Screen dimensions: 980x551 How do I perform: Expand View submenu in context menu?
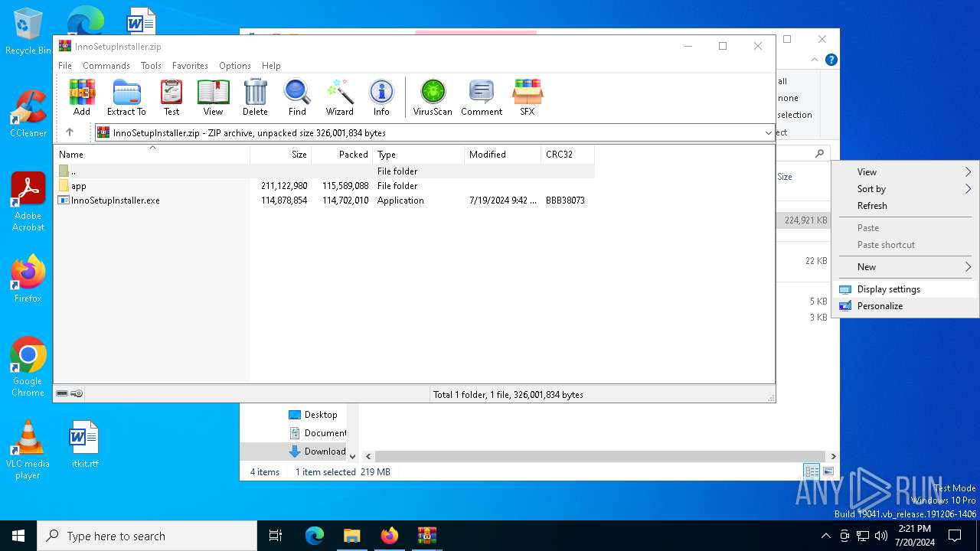click(905, 172)
